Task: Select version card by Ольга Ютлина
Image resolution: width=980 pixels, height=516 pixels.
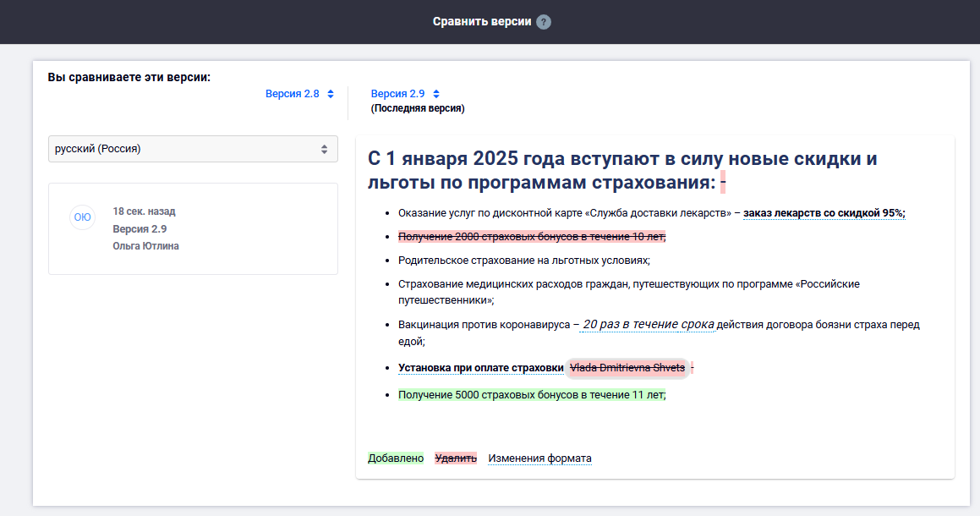Action: tap(193, 229)
